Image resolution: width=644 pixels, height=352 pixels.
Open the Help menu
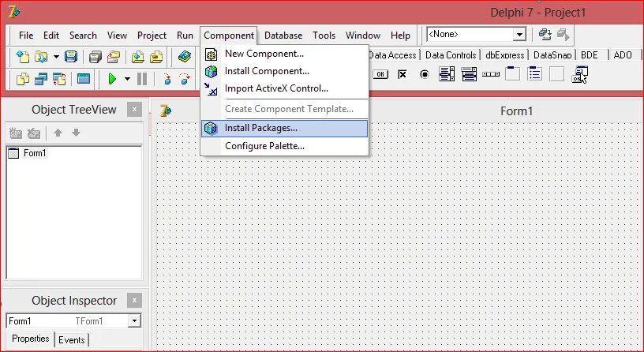click(x=400, y=36)
